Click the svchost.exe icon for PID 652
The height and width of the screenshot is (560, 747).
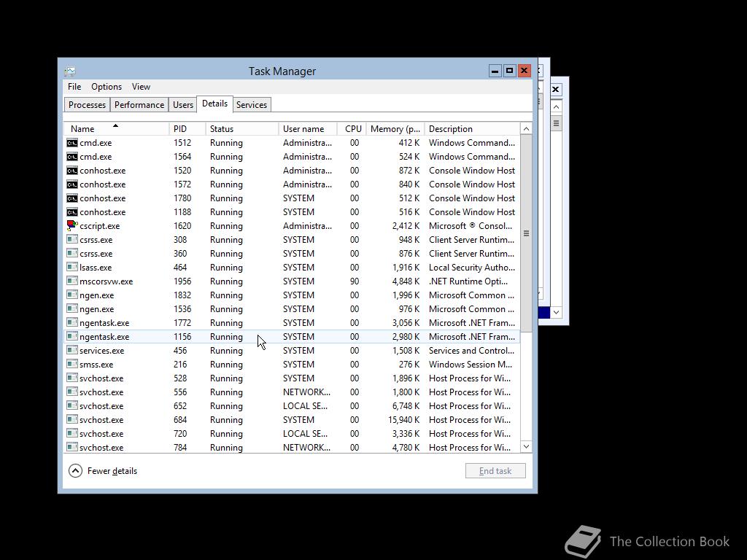coord(72,405)
